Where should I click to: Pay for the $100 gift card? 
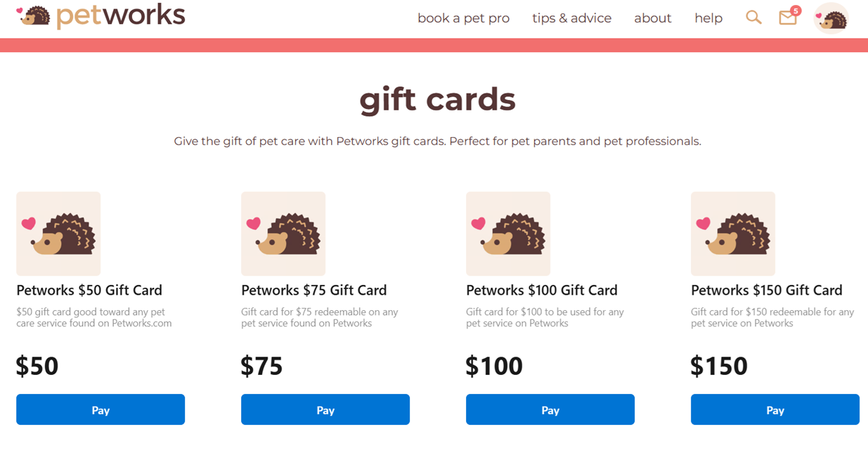[x=550, y=409]
